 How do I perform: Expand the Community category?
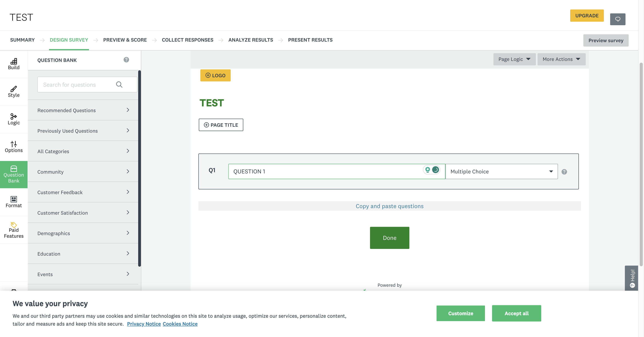pos(83,172)
